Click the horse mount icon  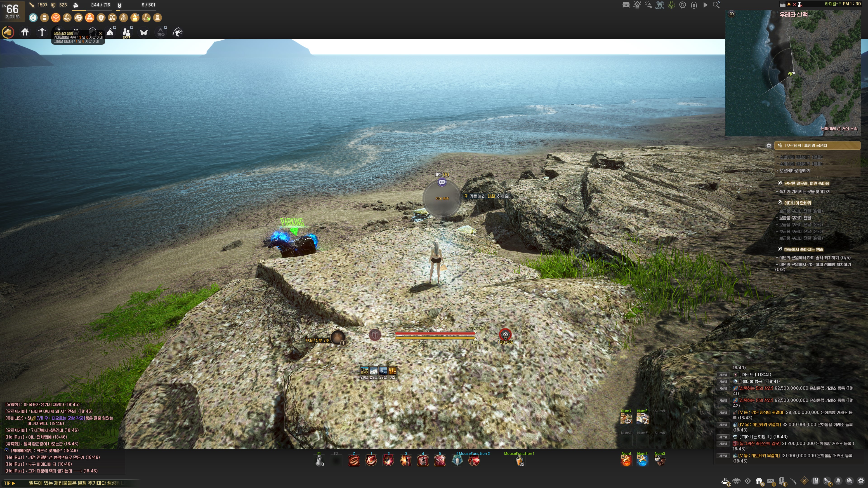click(x=8, y=32)
